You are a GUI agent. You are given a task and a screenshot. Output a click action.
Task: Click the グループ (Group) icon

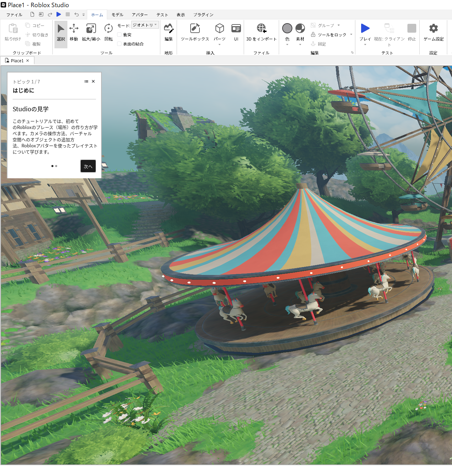[313, 25]
